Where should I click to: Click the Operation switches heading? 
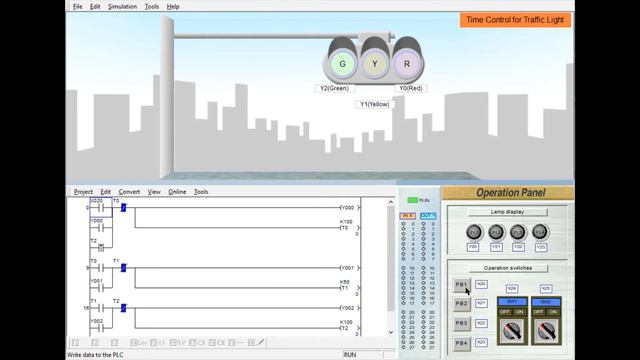tap(508, 268)
